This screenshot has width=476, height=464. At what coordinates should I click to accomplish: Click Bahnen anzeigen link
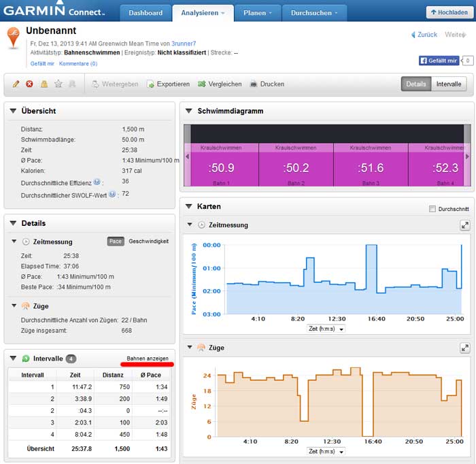[148, 359]
